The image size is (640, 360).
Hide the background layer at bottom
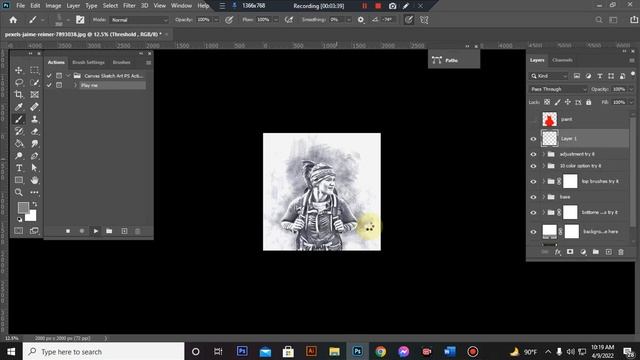pyautogui.click(x=533, y=232)
